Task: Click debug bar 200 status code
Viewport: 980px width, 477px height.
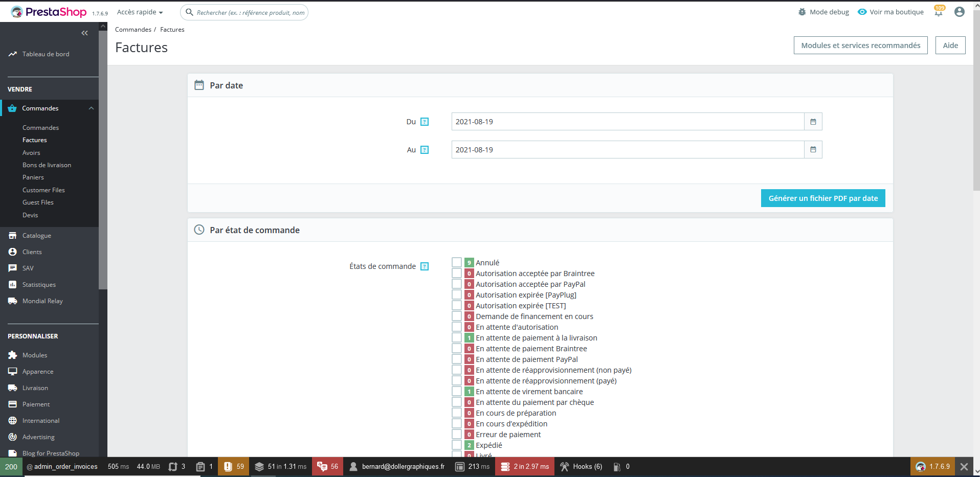Action: click(x=11, y=467)
